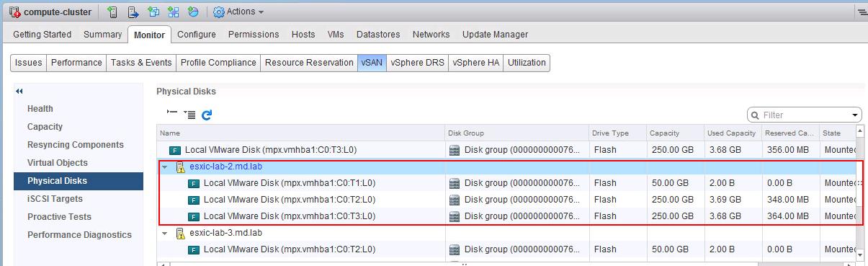Open Resyncing Components in the sidebar

click(x=79, y=145)
